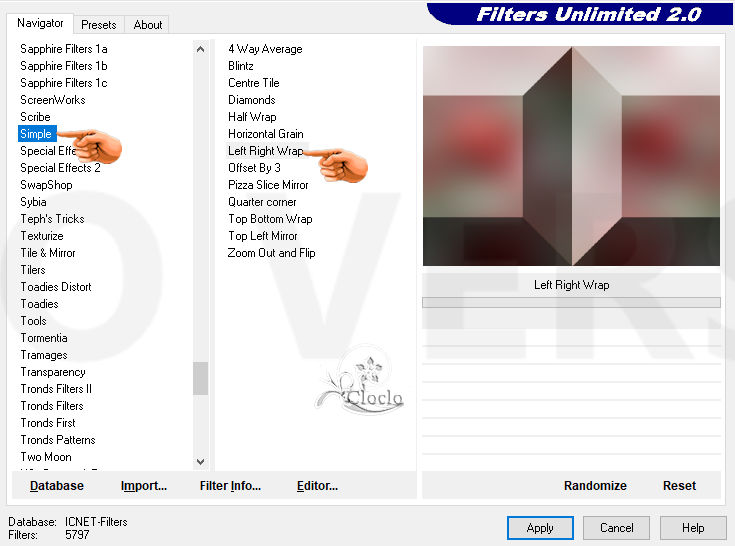This screenshot has height=546, width=735.
Task: Select the Horizontal Grain filter
Action: (266, 134)
